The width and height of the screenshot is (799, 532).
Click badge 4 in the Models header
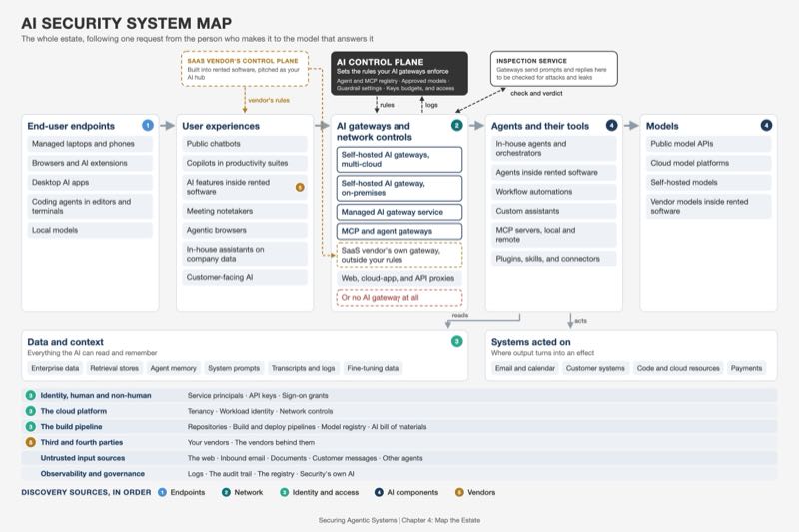(766, 125)
